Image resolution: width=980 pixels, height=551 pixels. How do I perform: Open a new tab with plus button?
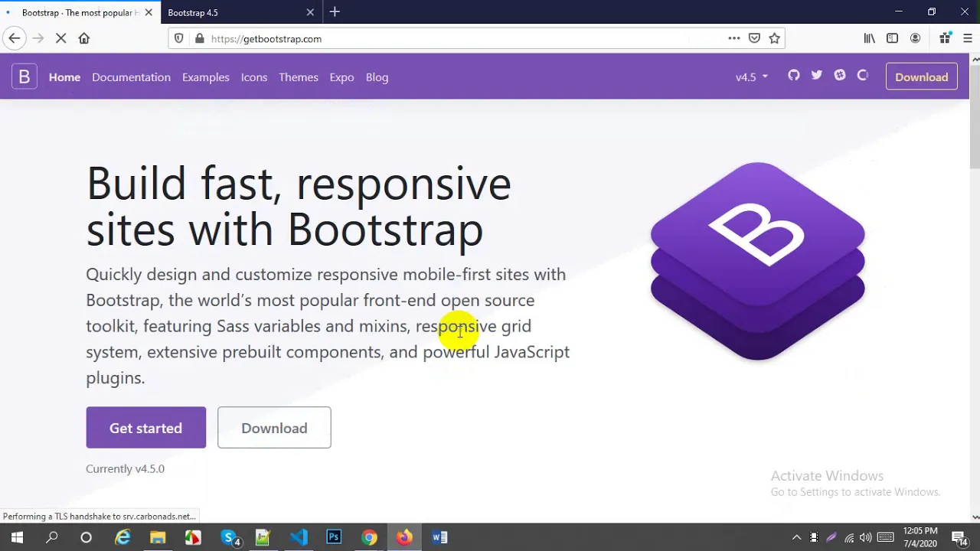click(x=335, y=12)
